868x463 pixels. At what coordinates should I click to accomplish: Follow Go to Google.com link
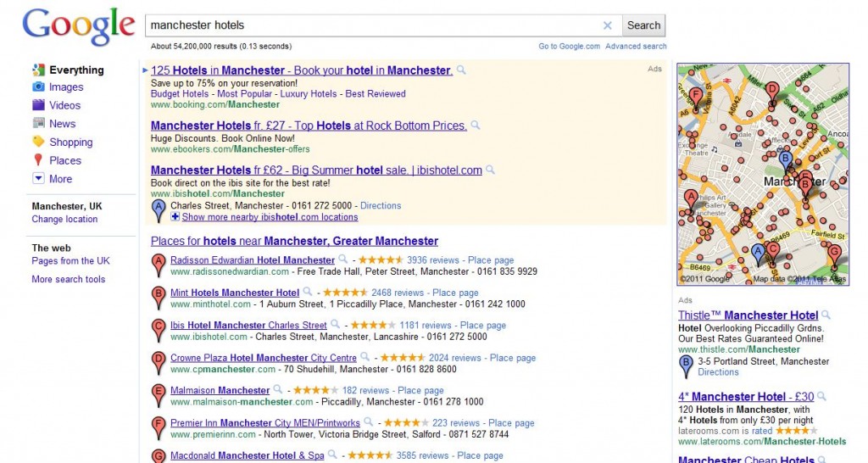pos(569,47)
